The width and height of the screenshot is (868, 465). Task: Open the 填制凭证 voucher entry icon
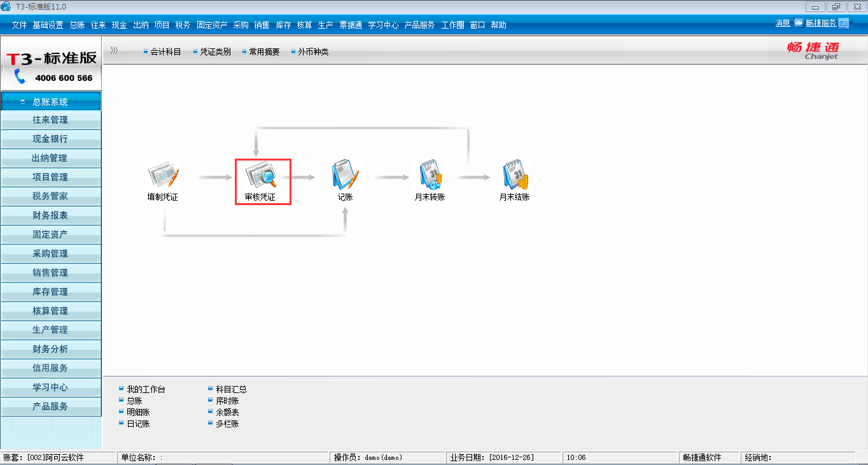coord(163,176)
